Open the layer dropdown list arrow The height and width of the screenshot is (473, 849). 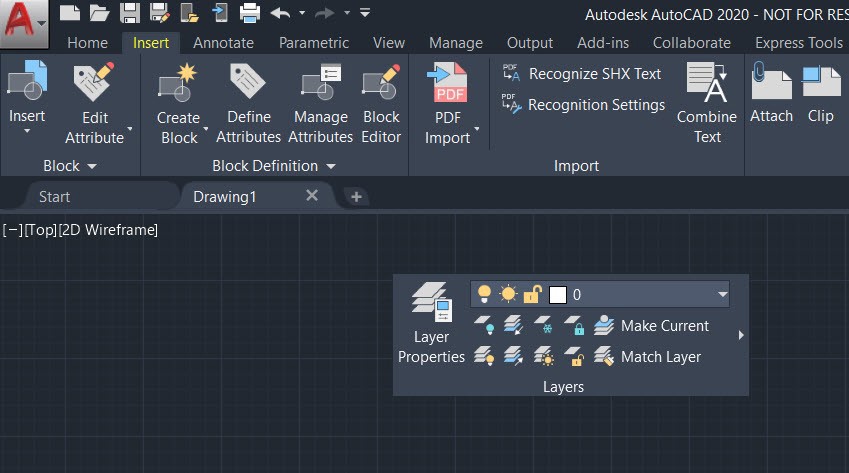click(722, 294)
